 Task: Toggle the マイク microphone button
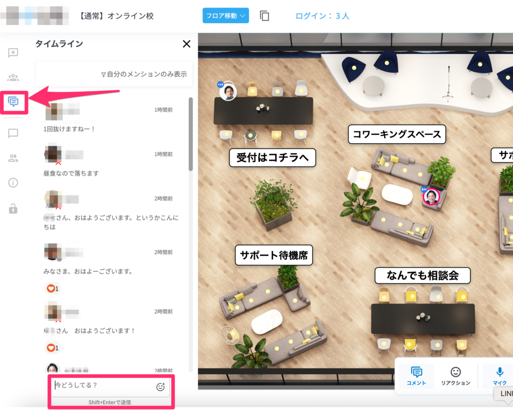[499, 375]
